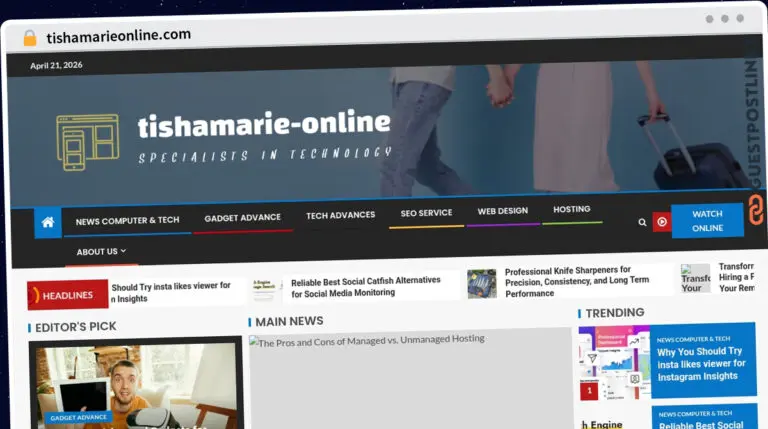Click the Watch Online button

tap(707, 221)
